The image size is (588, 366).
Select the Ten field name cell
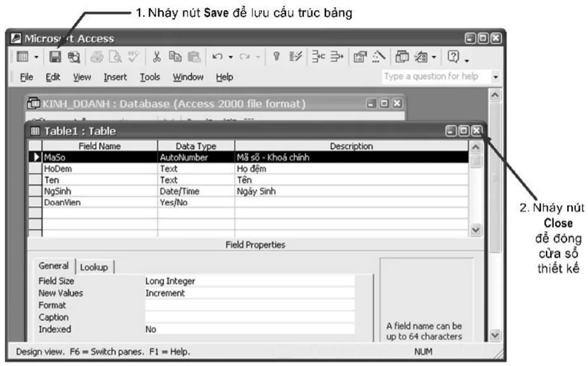point(100,180)
